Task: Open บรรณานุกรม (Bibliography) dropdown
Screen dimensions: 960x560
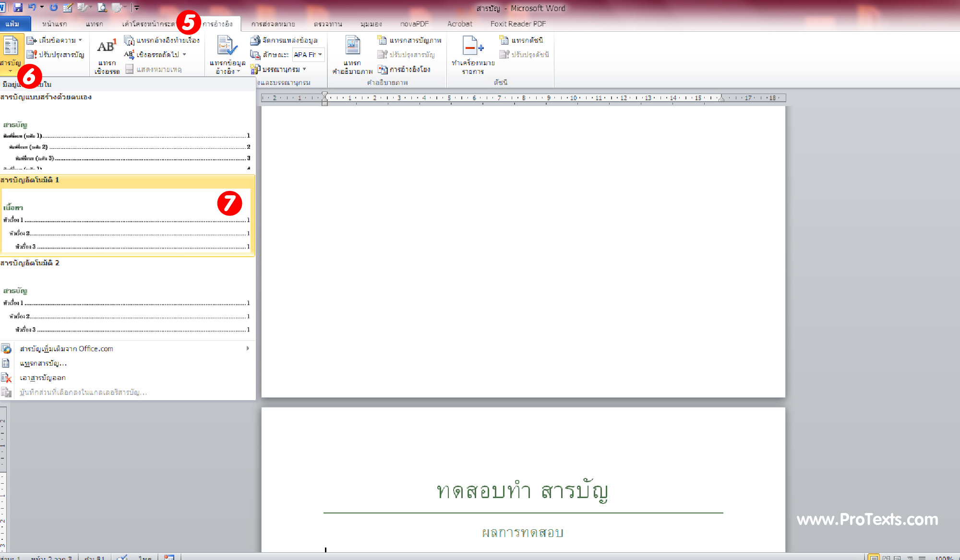Action: (278, 69)
